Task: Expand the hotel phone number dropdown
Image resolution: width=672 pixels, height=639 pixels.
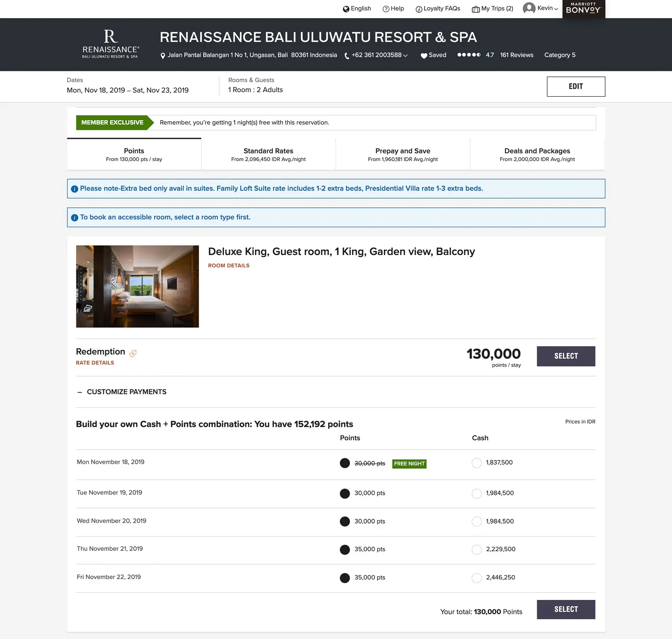Action: click(405, 55)
